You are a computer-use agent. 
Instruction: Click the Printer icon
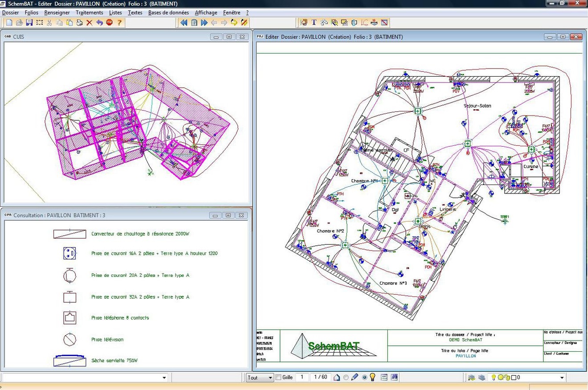(x=79, y=22)
